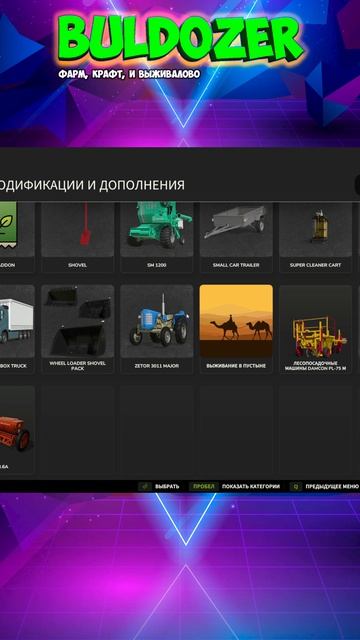The width and height of the screenshot is (360, 640).
Task: Click ПРЕДЫДУЩЕЕ МЕНЮ to go back
Action: 332,487
